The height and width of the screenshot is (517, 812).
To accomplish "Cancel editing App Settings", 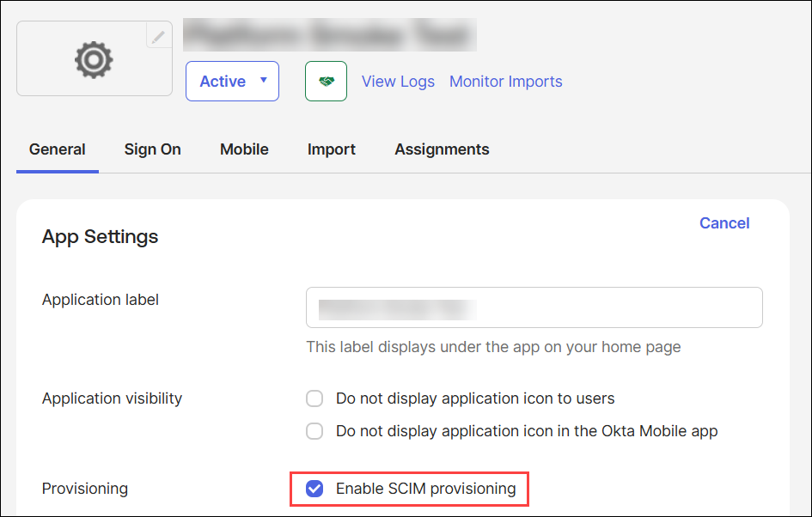I will click(x=723, y=223).
